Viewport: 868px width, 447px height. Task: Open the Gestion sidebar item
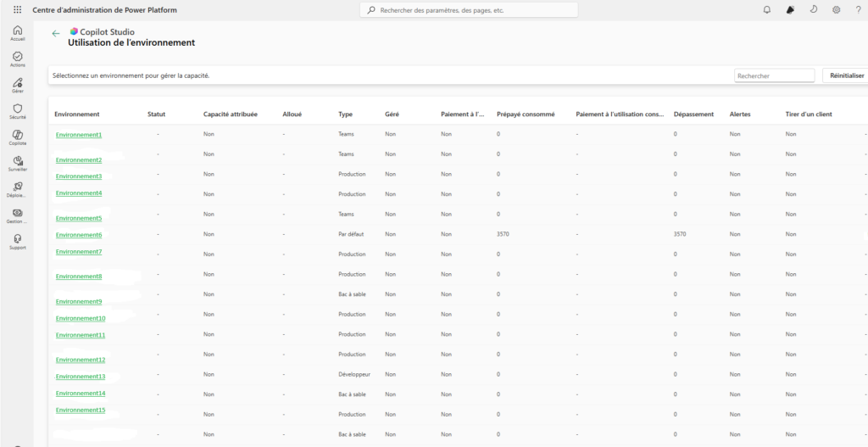[17, 215]
